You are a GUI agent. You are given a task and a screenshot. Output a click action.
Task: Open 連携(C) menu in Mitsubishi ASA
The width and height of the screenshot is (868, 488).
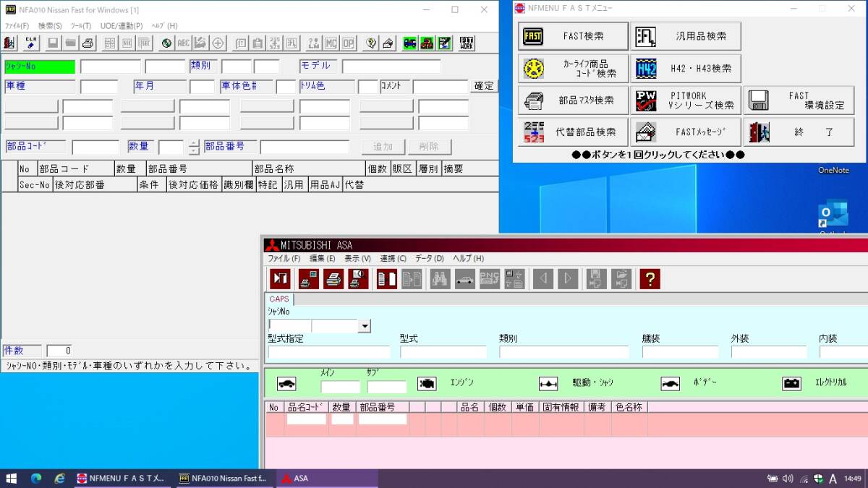coord(393,258)
